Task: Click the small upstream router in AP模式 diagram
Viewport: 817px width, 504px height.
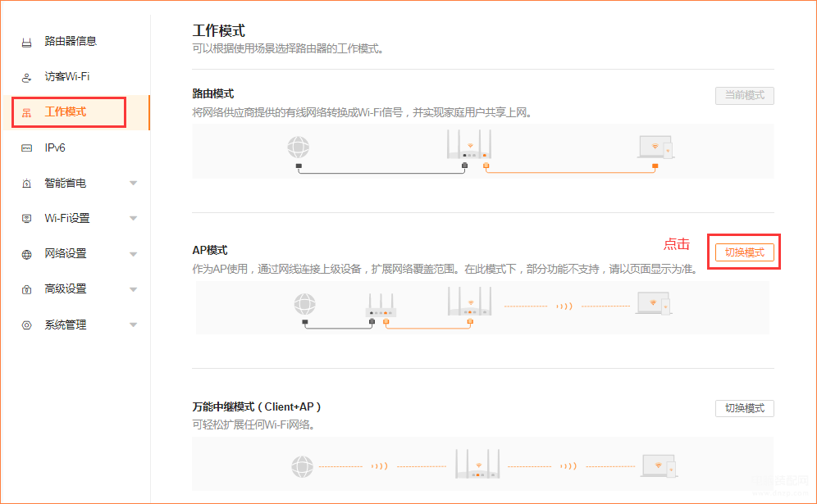Action: (x=381, y=305)
